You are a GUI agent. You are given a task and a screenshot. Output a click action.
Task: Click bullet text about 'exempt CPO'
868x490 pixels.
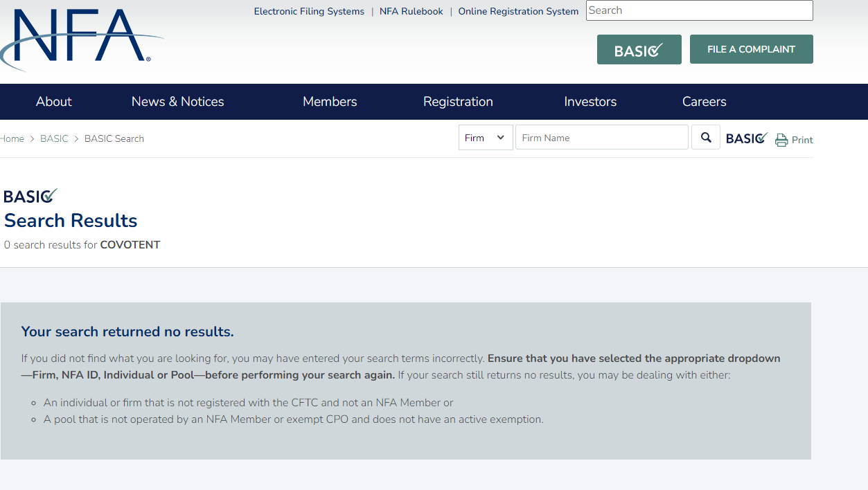click(294, 419)
